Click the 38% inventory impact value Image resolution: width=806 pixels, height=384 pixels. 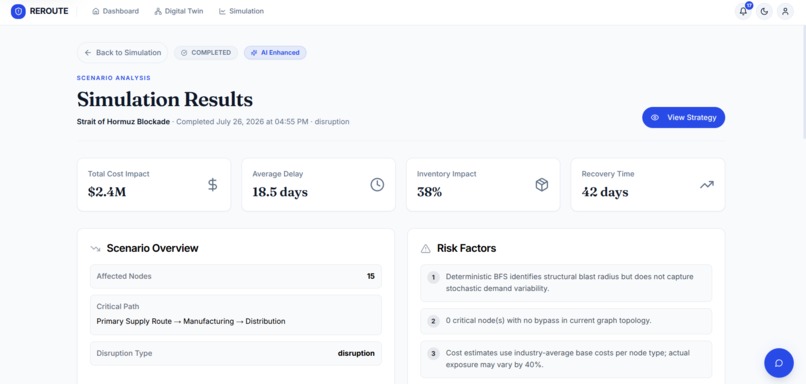click(x=429, y=192)
